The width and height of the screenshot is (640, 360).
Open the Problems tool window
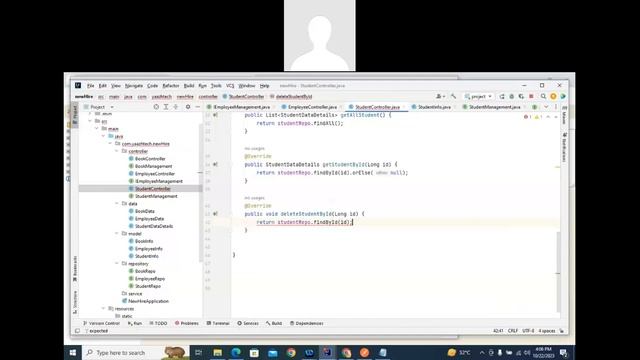[187, 323]
